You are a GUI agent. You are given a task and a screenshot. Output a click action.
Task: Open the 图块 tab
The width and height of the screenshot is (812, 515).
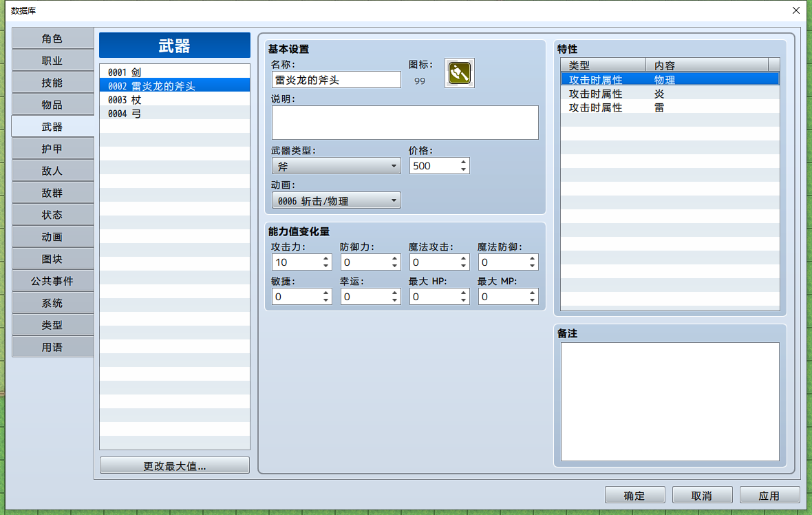[52, 259]
